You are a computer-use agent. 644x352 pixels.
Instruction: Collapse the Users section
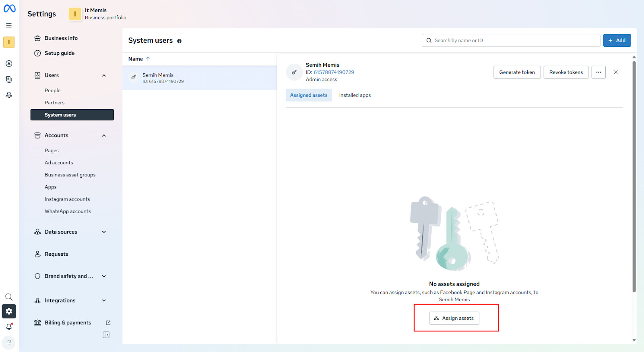(104, 75)
